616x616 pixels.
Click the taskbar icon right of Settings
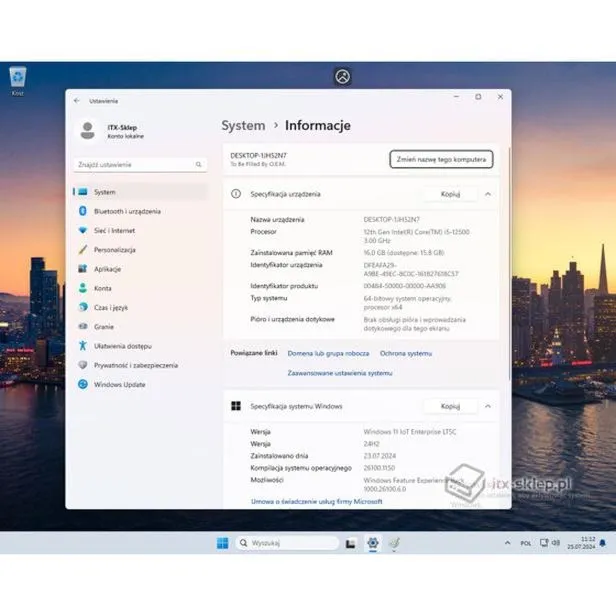(394, 543)
